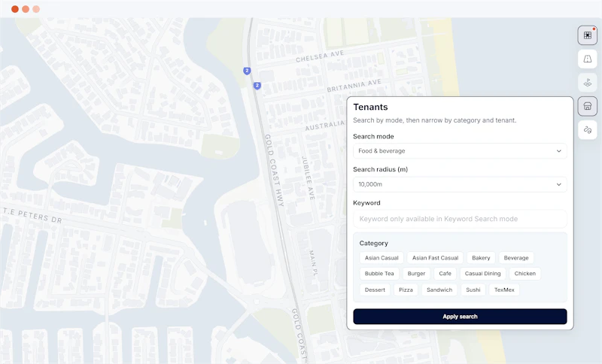Open the Search radius dropdown
This screenshot has height=364, width=602.
tap(460, 184)
